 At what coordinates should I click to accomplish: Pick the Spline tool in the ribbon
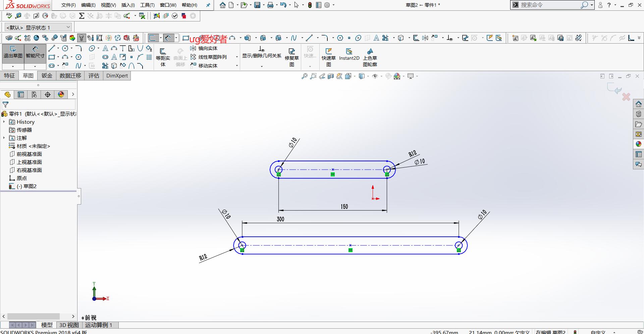point(78,66)
